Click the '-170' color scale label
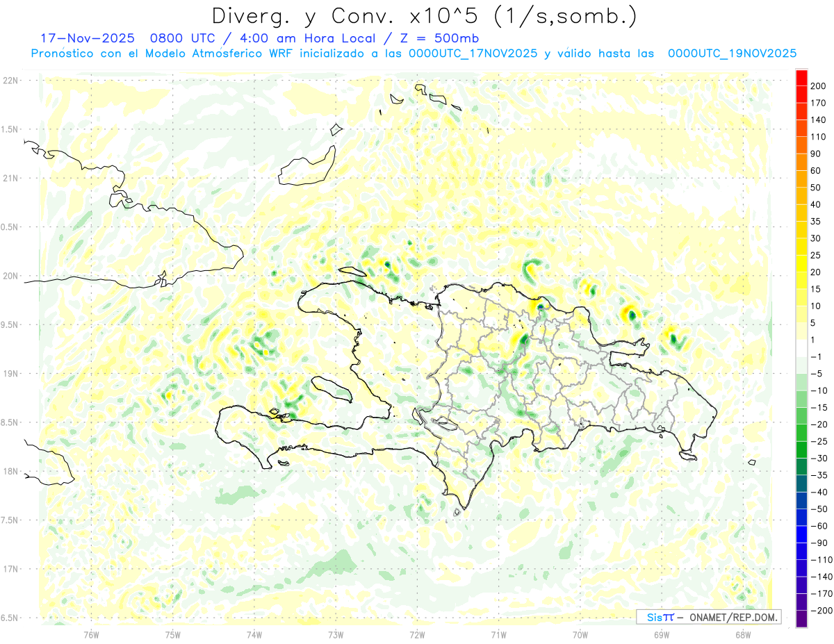The height and width of the screenshot is (644, 834). (x=822, y=594)
